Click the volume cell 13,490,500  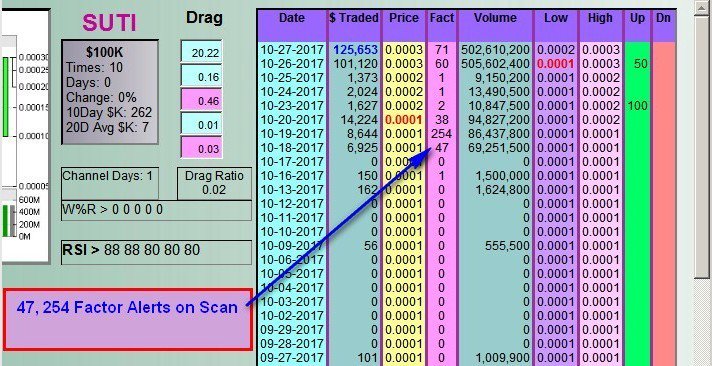tap(499, 92)
